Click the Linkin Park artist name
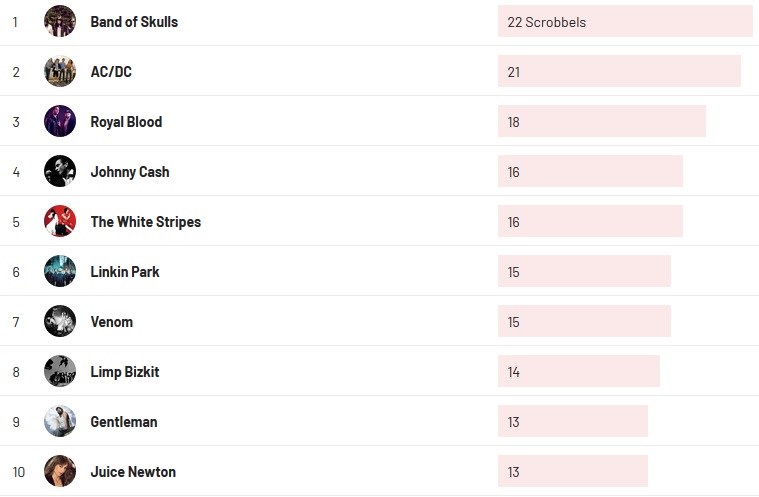This screenshot has width=759, height=497. (125, 272)
